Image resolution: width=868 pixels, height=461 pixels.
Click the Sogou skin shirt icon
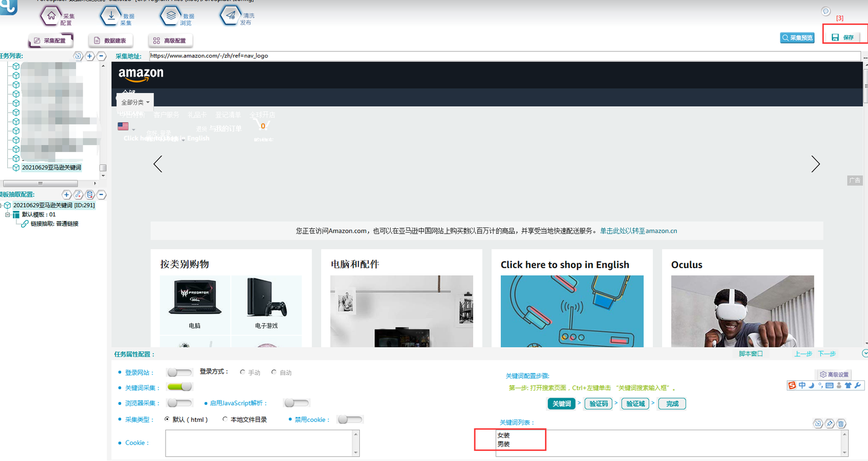click(x=848, y=386)
